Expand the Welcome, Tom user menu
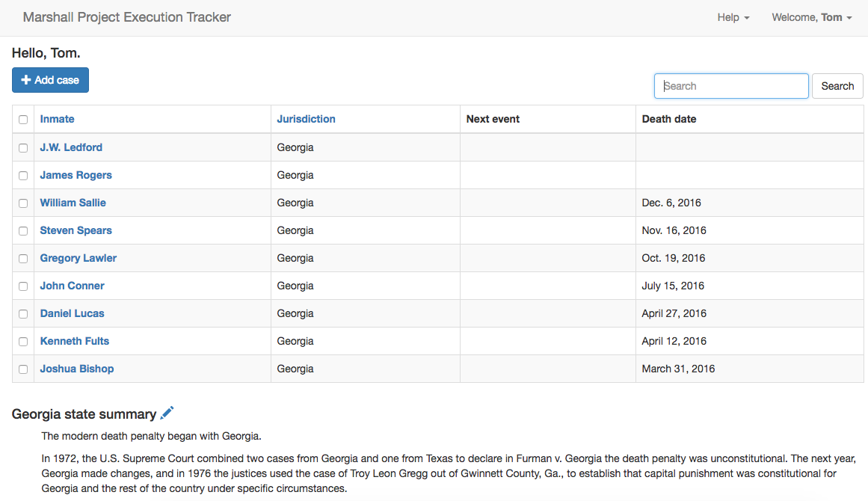Screen dimensions: 868x501 coord(811,18)
